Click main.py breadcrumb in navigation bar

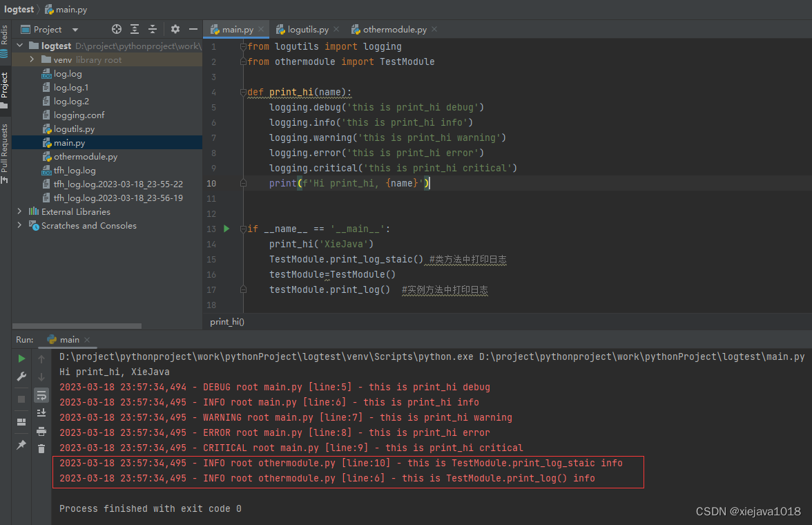pos(66,10)
